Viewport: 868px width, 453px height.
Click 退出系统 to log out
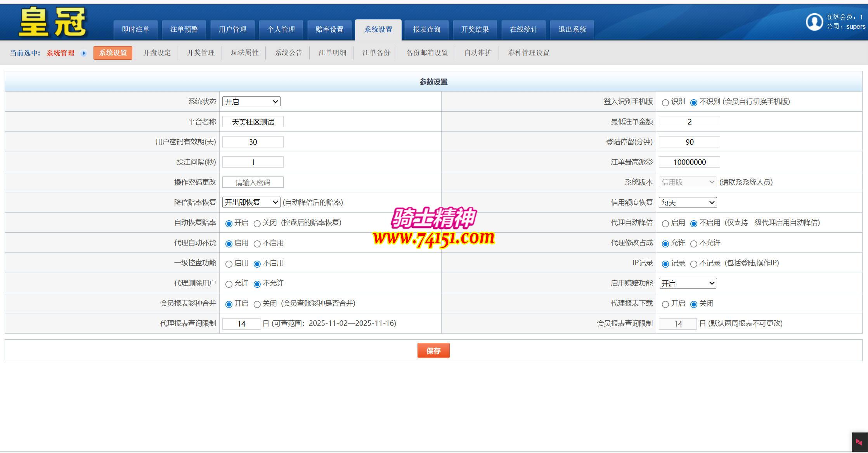point(572,29)
